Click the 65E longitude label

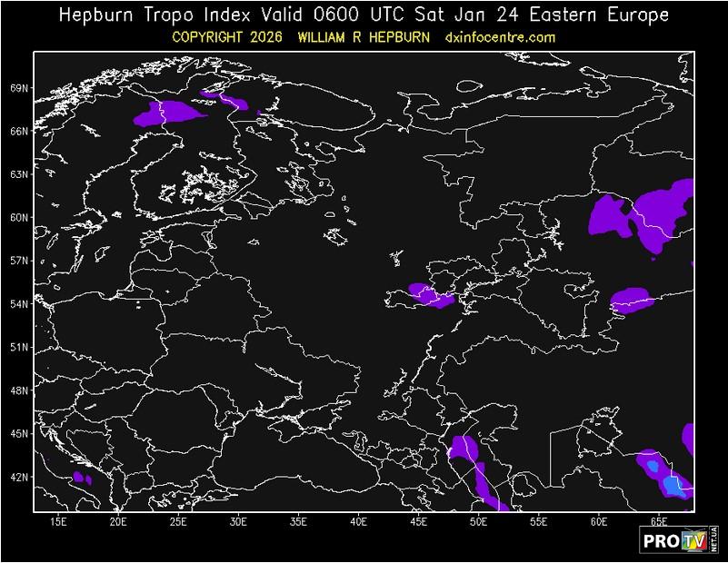tap(659, 523)
